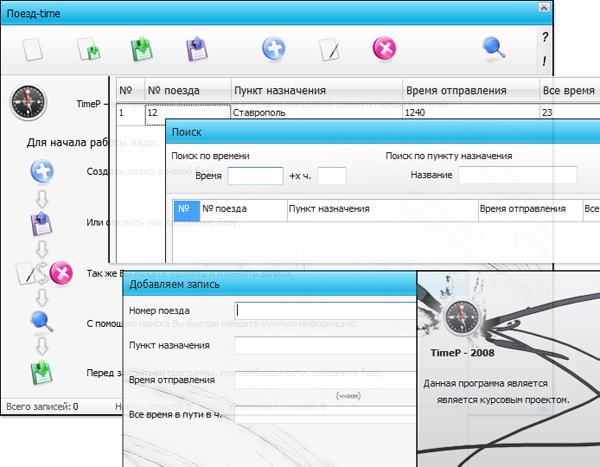Image resolution: width=600 pixels, height=467 pixels.
Task: Click highlighted № header in search results table
Action: click(187, 210)
